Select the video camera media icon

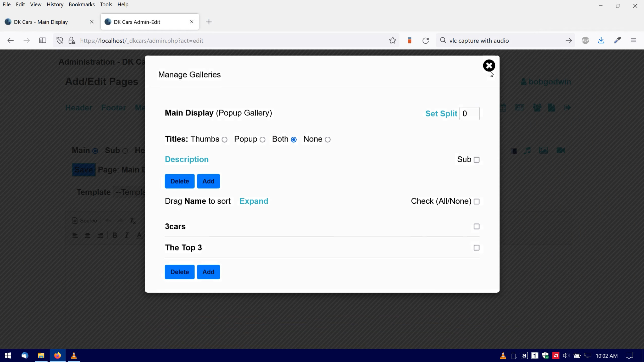[x=560, y=151]
